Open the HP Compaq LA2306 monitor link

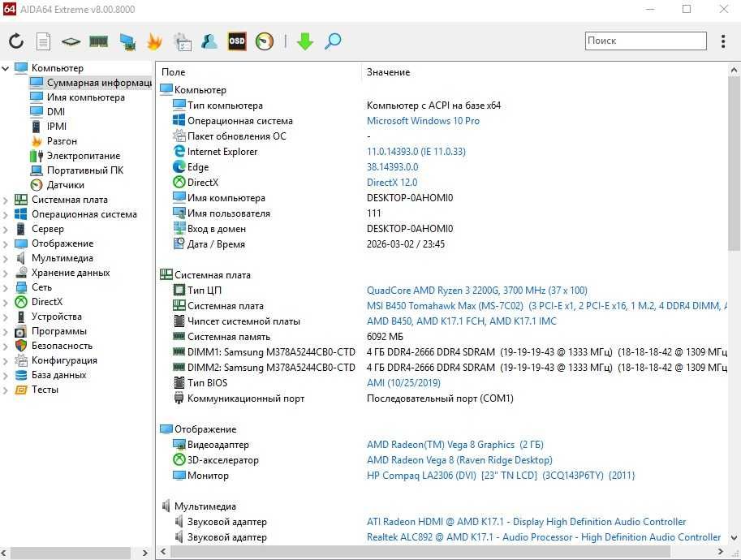[501, 476]
